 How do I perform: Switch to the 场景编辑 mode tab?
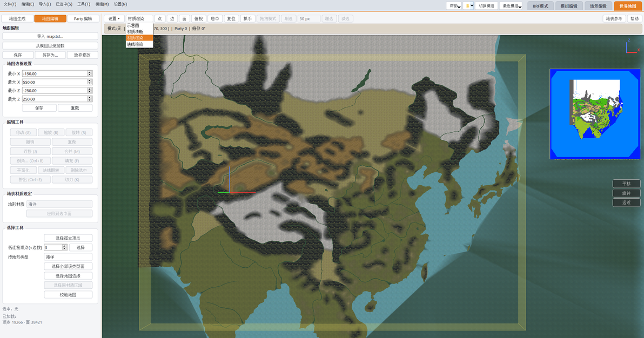point(598,6)
